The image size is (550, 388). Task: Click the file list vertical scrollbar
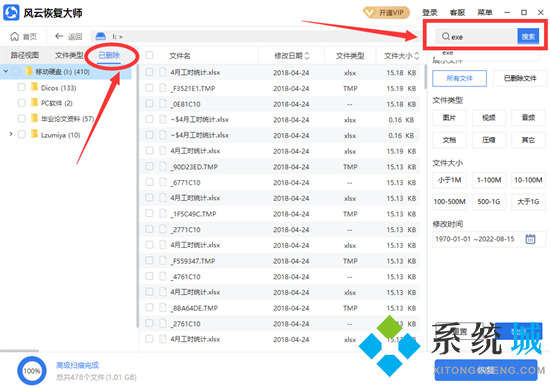[x=425, y=77]
